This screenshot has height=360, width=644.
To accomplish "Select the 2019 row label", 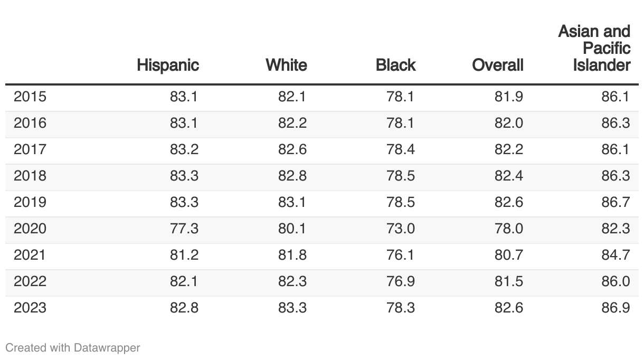I will (30, 202).
